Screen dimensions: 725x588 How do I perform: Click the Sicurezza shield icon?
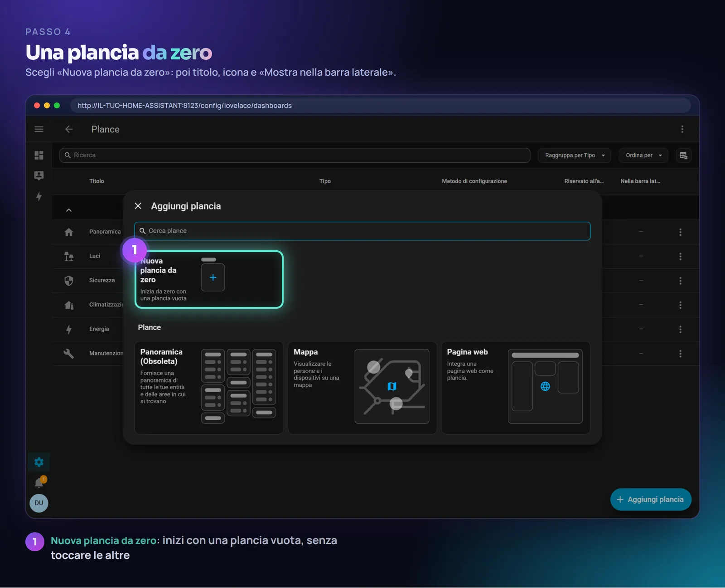tap(69, 281)
